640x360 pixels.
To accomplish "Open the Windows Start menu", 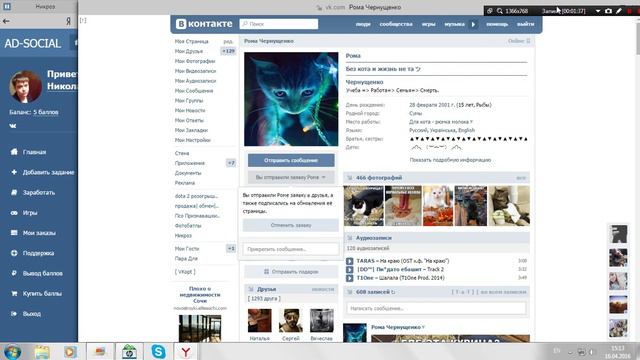I will (x=12, y=351).
